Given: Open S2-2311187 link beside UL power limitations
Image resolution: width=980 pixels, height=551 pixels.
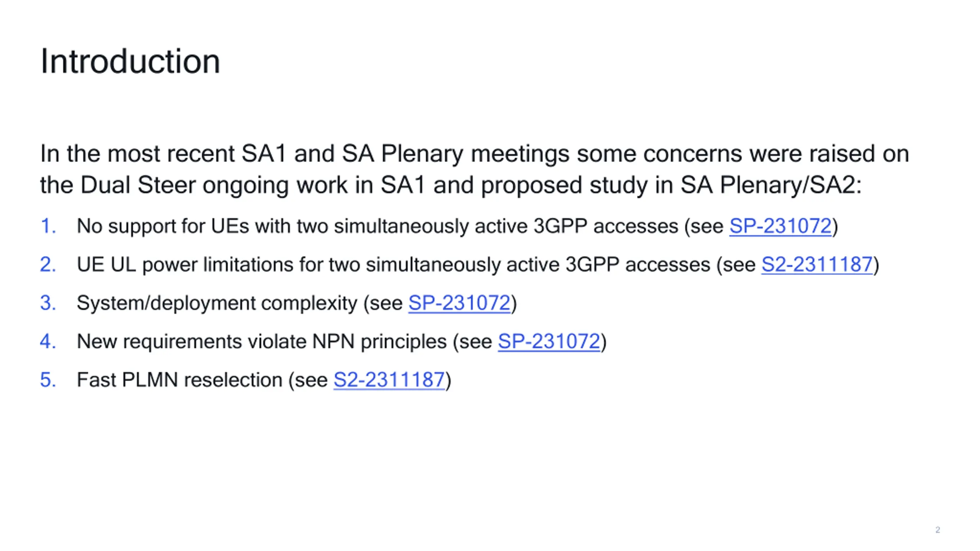Looking at the screenshot, I should pos(817,264).
